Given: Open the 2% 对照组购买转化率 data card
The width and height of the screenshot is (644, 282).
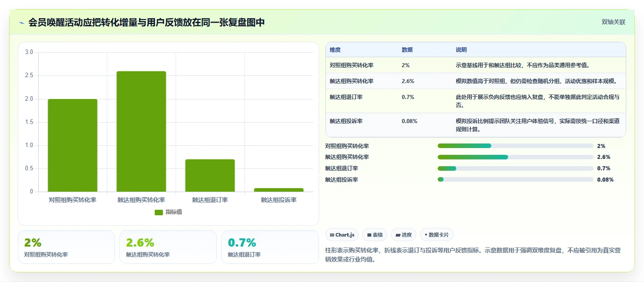Looking at the screenshot, I should pos(66,247).
